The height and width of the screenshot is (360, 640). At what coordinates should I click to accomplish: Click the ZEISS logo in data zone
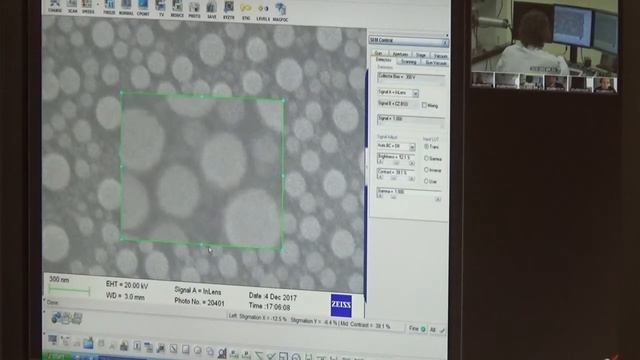click(341, 305)
